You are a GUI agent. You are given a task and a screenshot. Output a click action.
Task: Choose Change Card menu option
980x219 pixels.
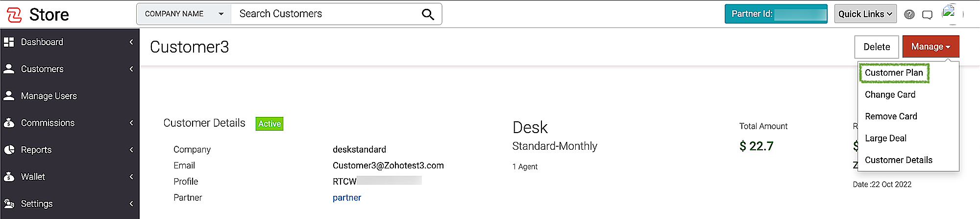890,95
